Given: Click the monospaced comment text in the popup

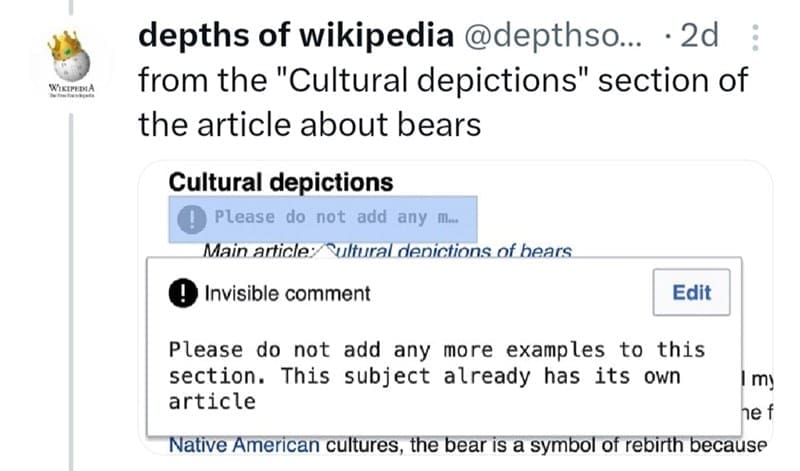Looking at the screenshot, I should point(436,376).
